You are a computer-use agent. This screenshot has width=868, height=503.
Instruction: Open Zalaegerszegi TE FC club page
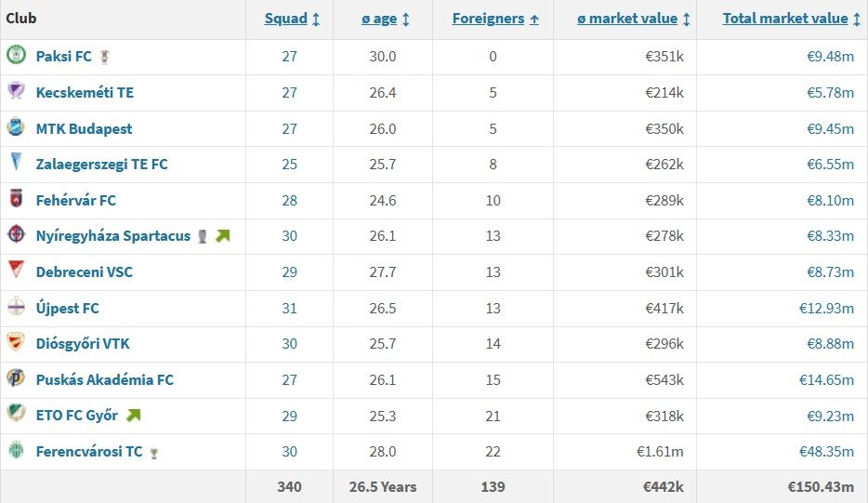point(102,165)
